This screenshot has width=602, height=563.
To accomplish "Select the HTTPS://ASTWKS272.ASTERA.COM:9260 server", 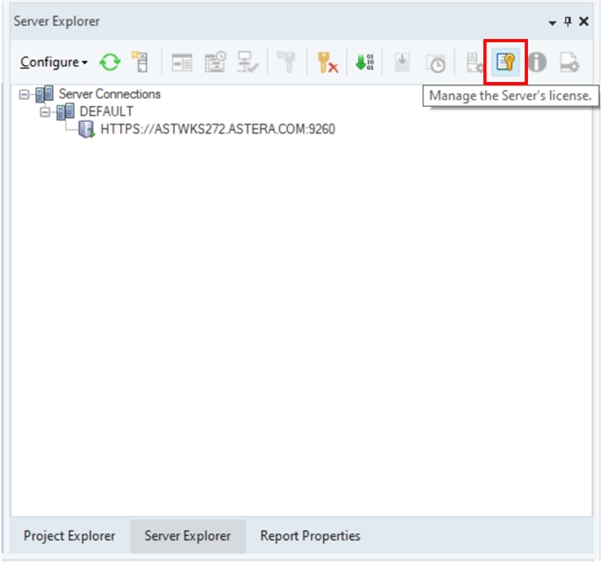I will click(218, 129).
